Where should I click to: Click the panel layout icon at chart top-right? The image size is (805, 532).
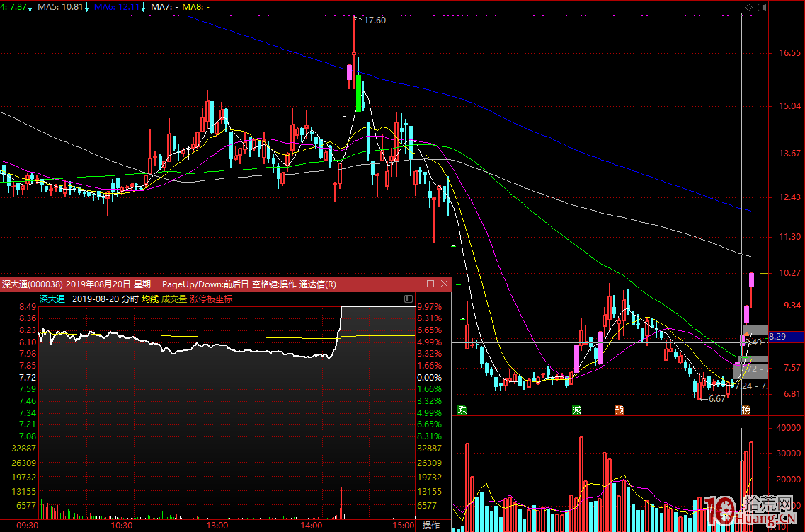pos(761,7)
